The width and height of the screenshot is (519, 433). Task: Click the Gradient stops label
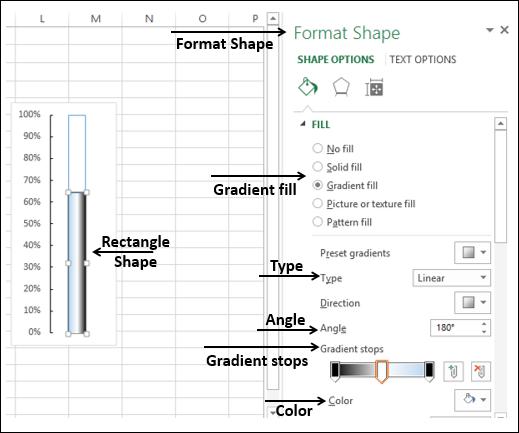[352, 349]
